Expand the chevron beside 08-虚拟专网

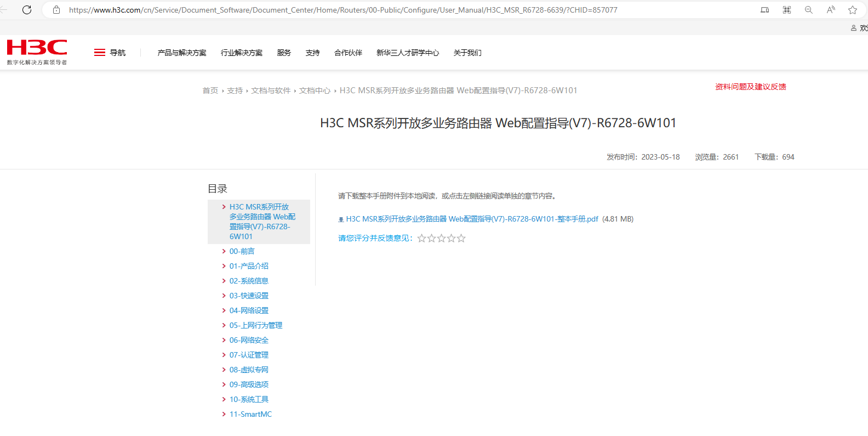pos(224,370)
